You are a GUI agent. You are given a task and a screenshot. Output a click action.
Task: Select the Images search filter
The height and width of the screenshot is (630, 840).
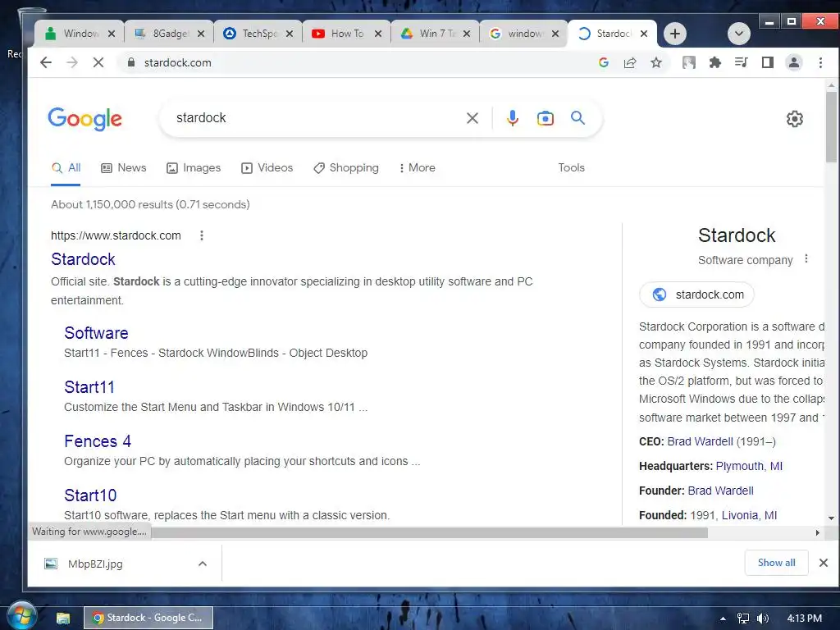(x=194, y=167)
